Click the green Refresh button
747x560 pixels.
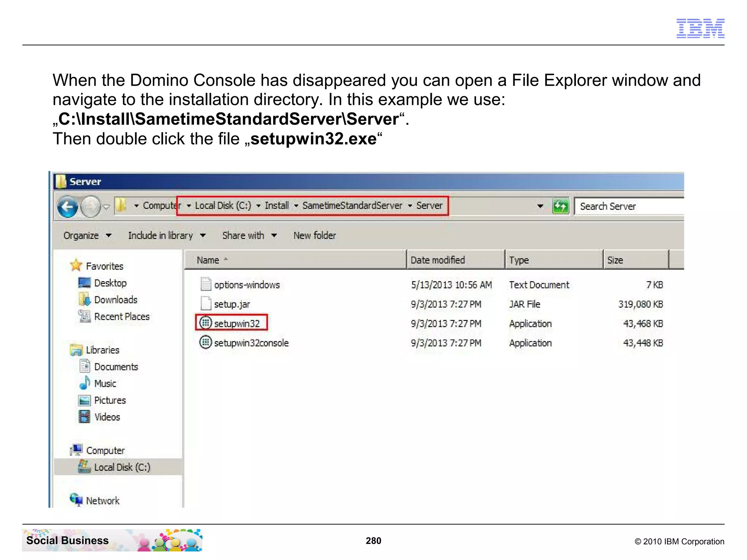click(561, 206)
